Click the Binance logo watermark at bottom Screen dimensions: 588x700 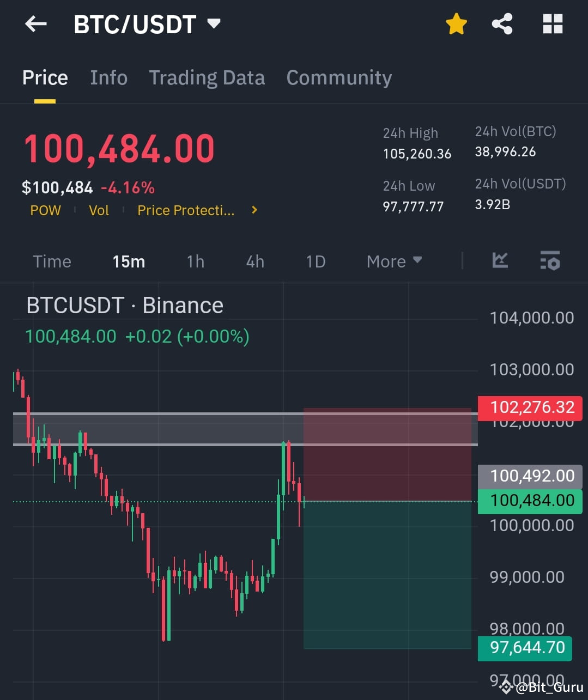click(506, 686)
